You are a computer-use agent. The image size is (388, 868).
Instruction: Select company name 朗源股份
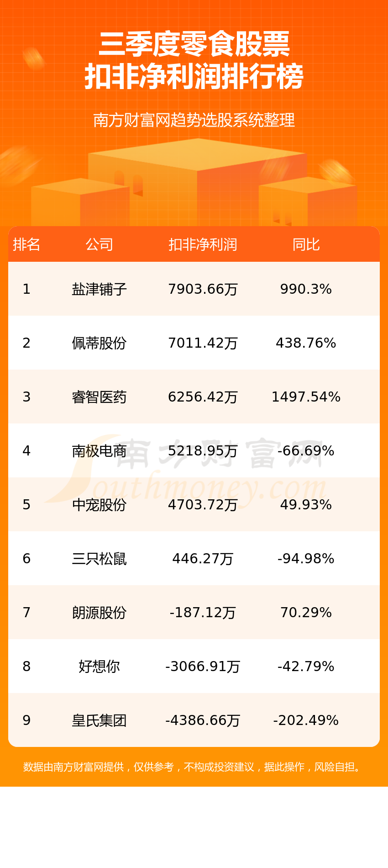tap(99, 613)
